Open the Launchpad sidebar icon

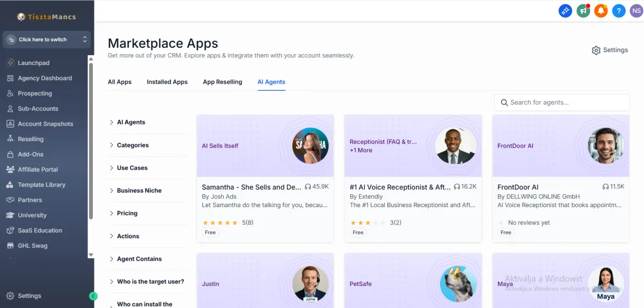[x=10, y=63]
